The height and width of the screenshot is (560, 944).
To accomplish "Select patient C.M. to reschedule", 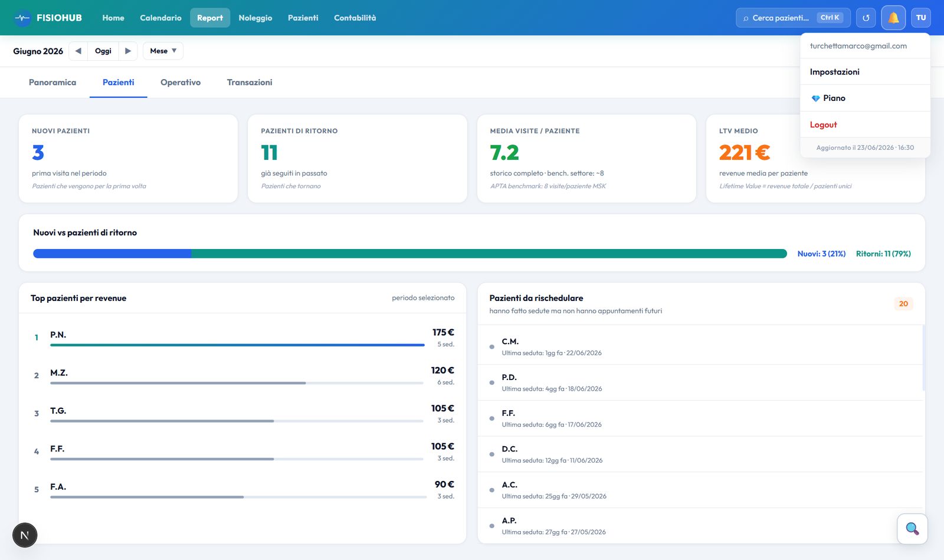I will (x=700, y=346).
